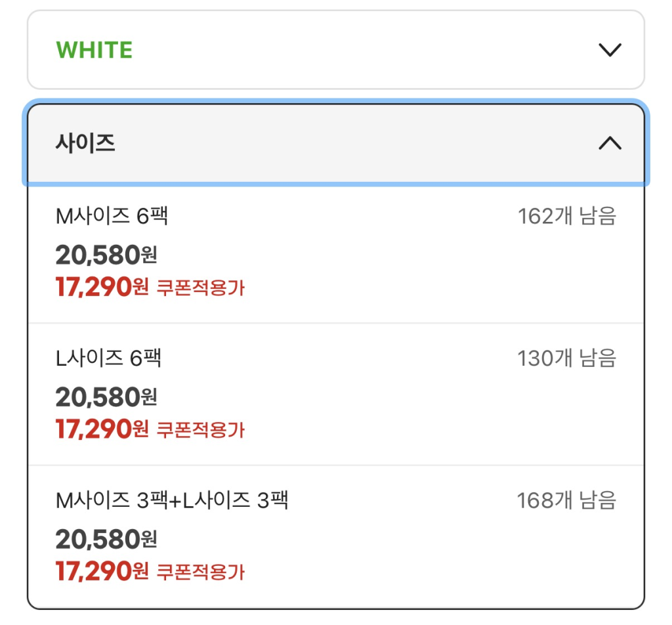672x625 pixels.
Task: Open the WHITE color dropdown
Action: [335, 50]
